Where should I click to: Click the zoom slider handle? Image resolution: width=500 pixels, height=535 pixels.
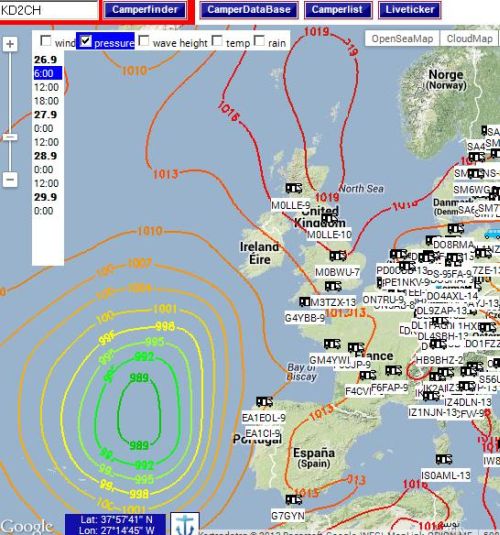point(10,137)
